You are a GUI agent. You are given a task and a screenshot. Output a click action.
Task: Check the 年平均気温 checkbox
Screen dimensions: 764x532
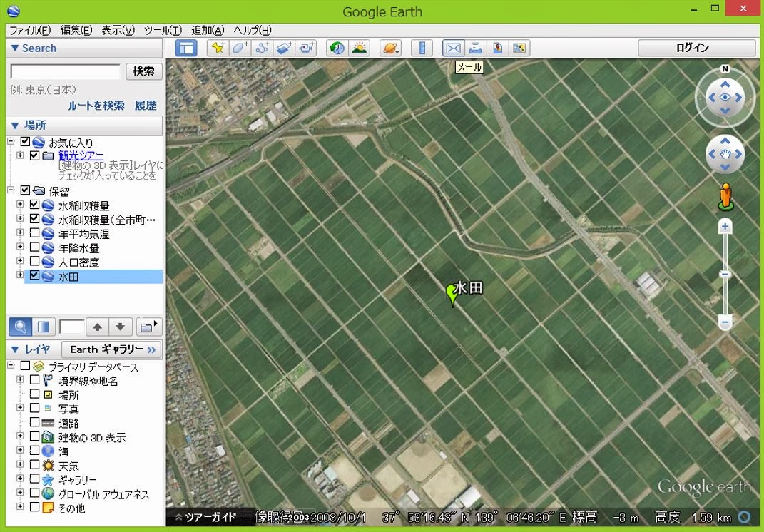[34, 233]
